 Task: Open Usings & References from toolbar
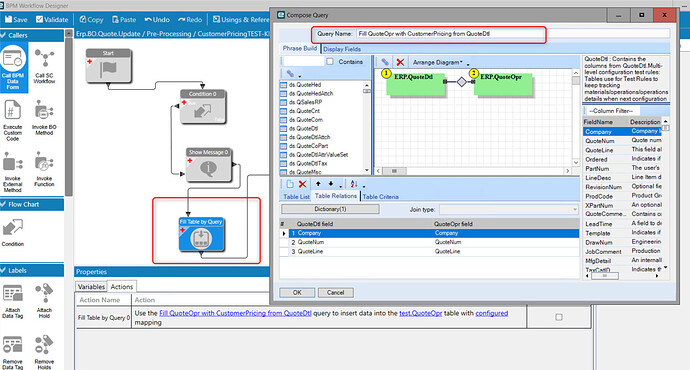pyautogui.click(x=241, y=19)
